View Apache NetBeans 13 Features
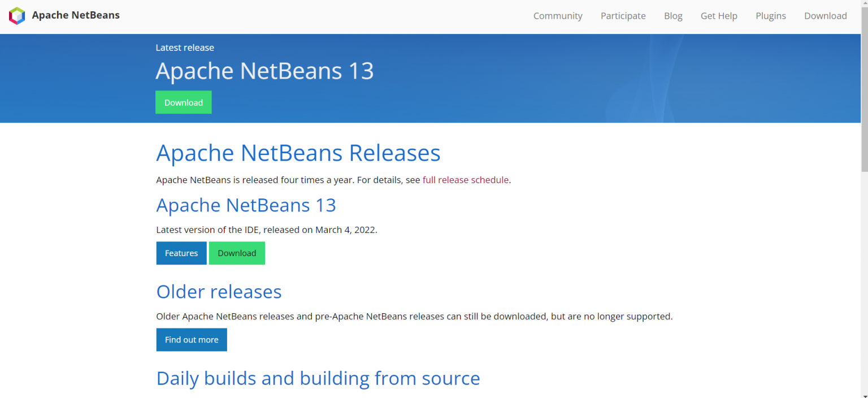 pos(181,253)
